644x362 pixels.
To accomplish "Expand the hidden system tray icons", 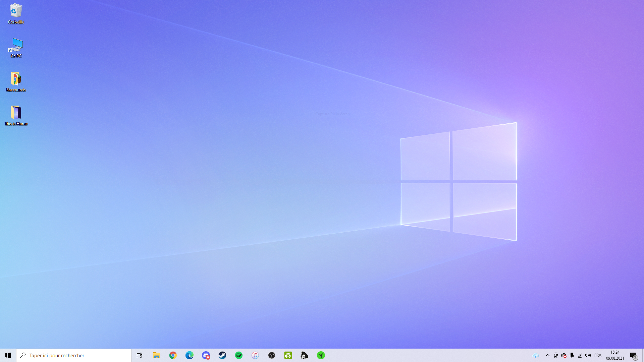I will [548, 355].
